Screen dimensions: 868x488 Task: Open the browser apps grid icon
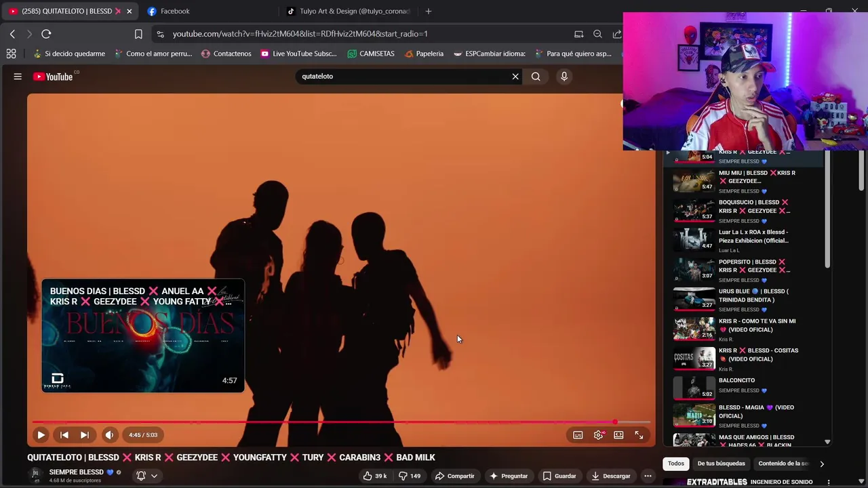11,54
